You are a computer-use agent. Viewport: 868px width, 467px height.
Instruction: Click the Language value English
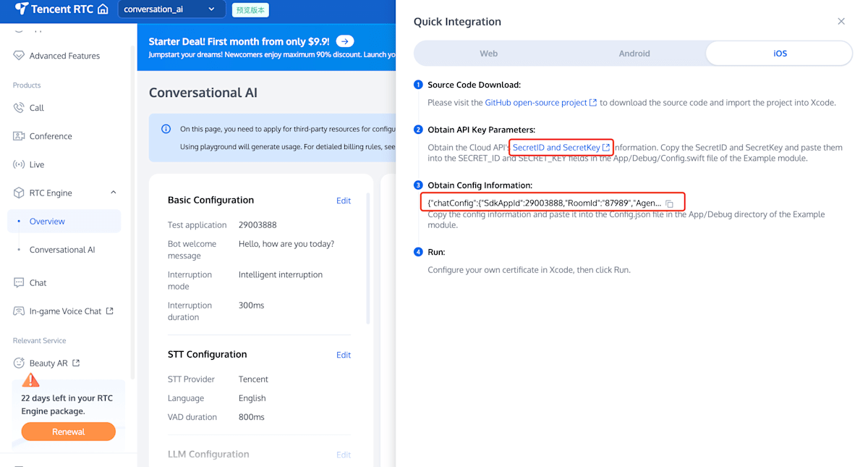252,398
